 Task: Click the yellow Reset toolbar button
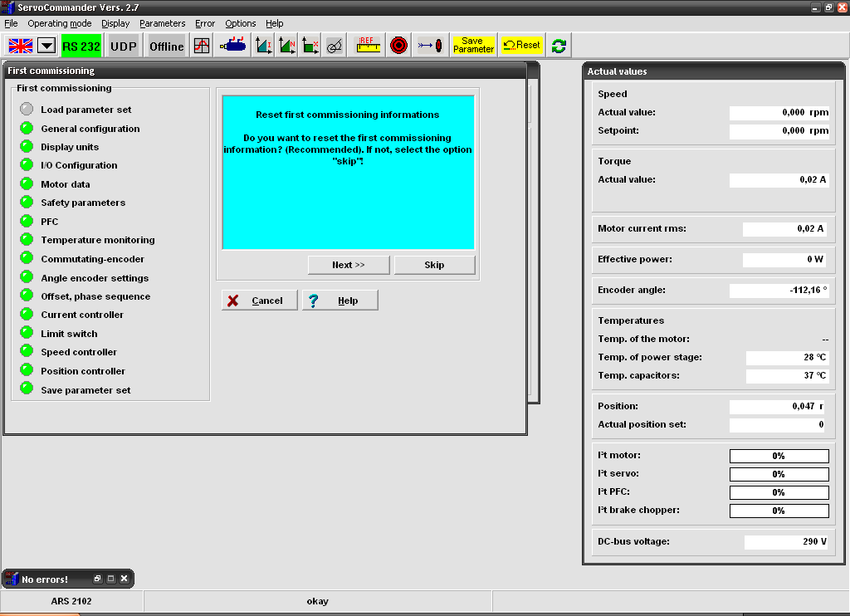coord(521,46)
